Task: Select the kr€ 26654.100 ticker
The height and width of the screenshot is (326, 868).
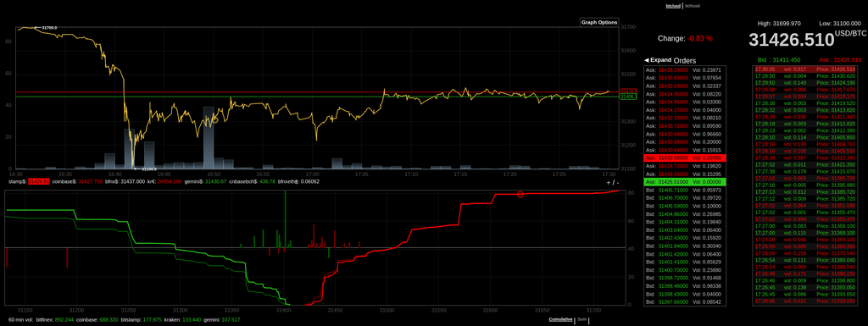Action: (165, 181)
